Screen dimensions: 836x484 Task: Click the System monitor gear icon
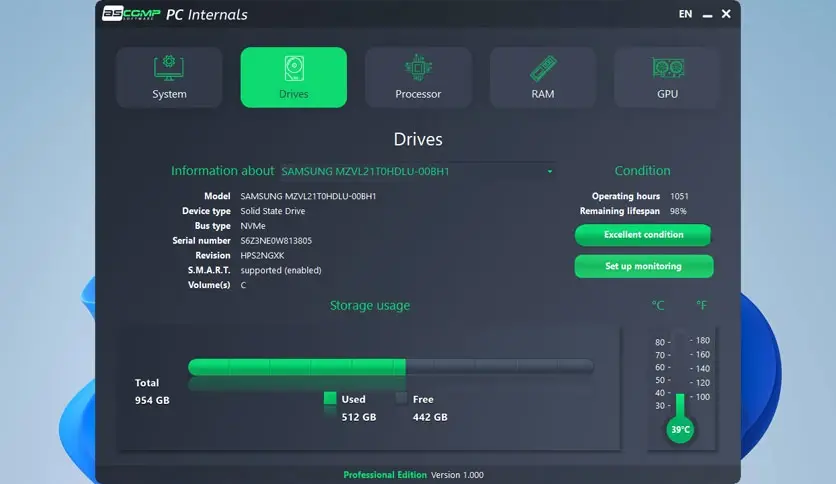click(169, 68)
